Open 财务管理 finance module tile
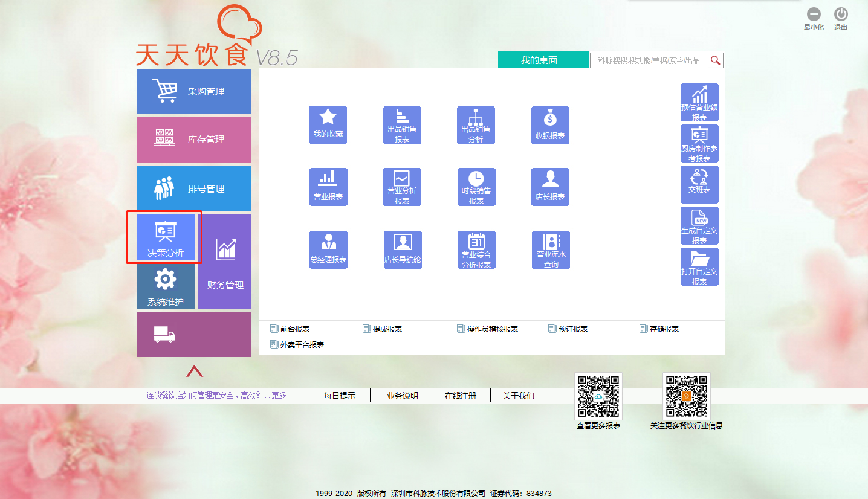 tap(225, 261)
